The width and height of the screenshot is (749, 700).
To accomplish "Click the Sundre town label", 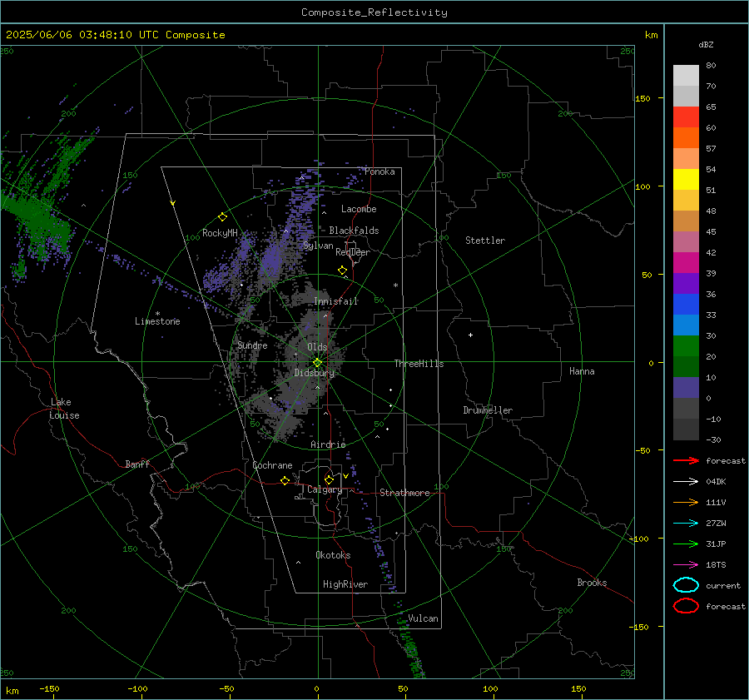I will pyautogui.click(x=252, y=345).
